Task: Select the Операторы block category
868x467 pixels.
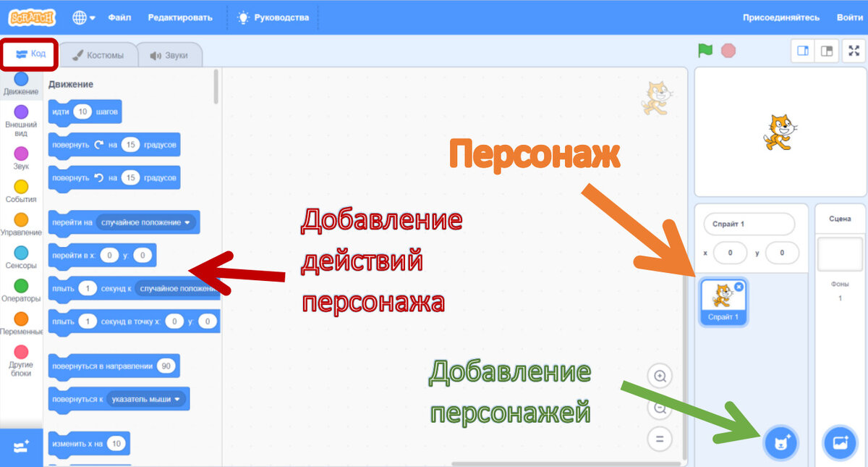Action: (x=22, y=292)
